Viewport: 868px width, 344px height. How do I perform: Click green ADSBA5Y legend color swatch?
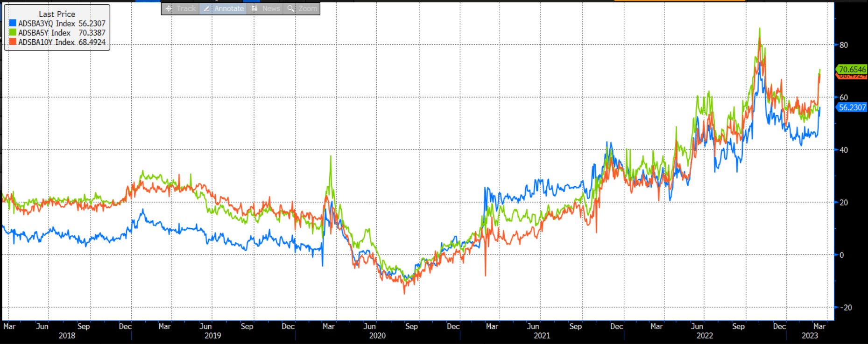[x=13, y=33]
